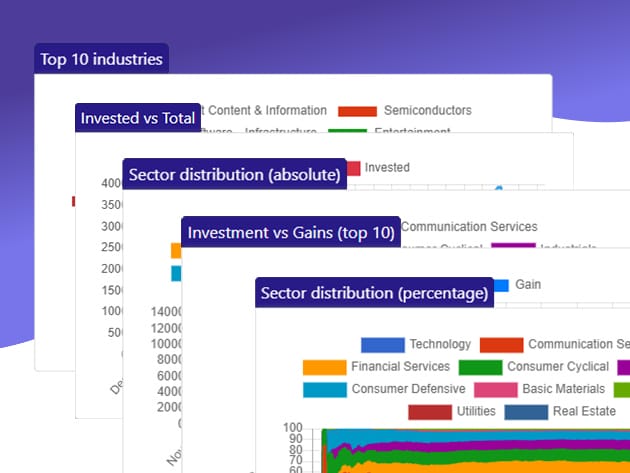630x473 pixels.
Task: Open Investment vs Gains (top 10) title
Action: (x=291, y=233)
